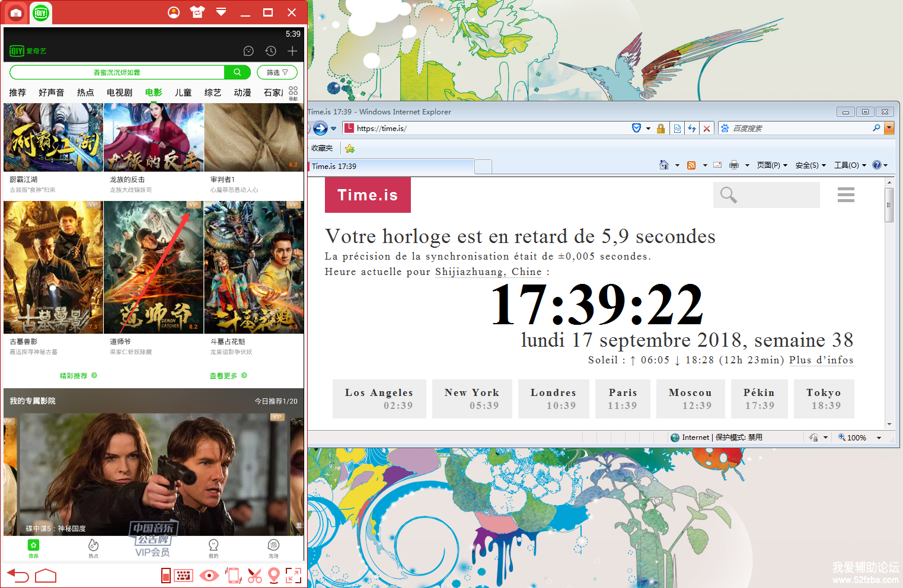903x588 pixels.
Task: Open the Shijiazhuang, Chine link
Action: coord(488,272)
